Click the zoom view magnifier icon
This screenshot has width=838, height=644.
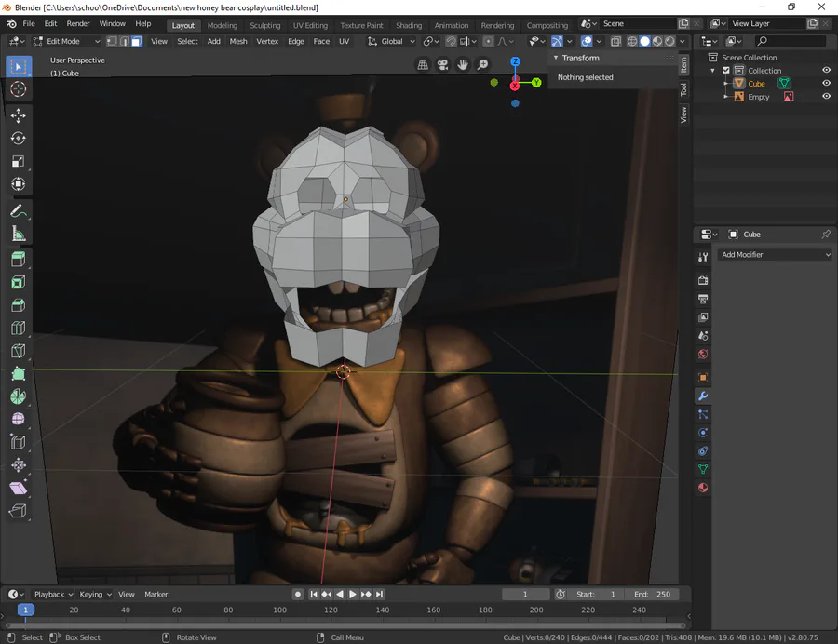pyautogui.click(x=482, y=64)
